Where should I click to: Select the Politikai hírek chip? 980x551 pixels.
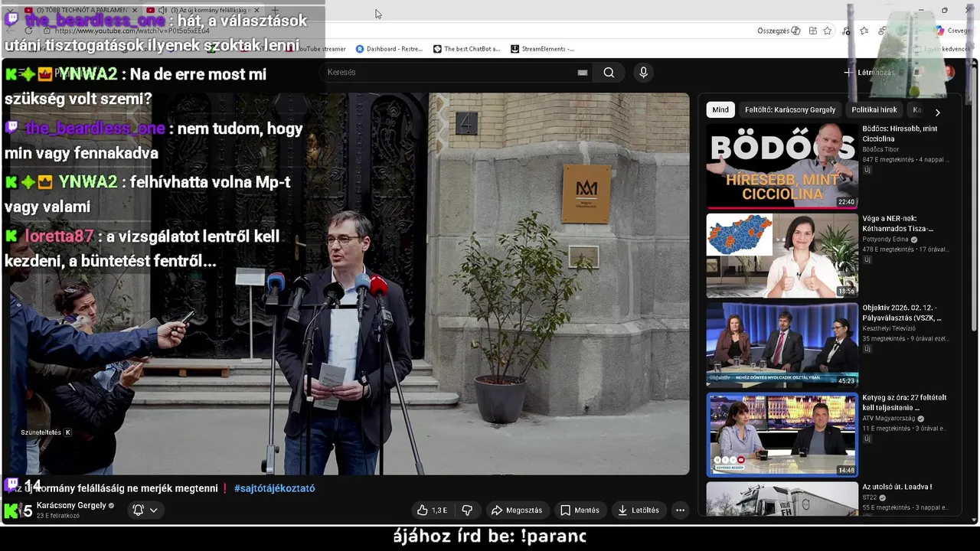(874, 110)
